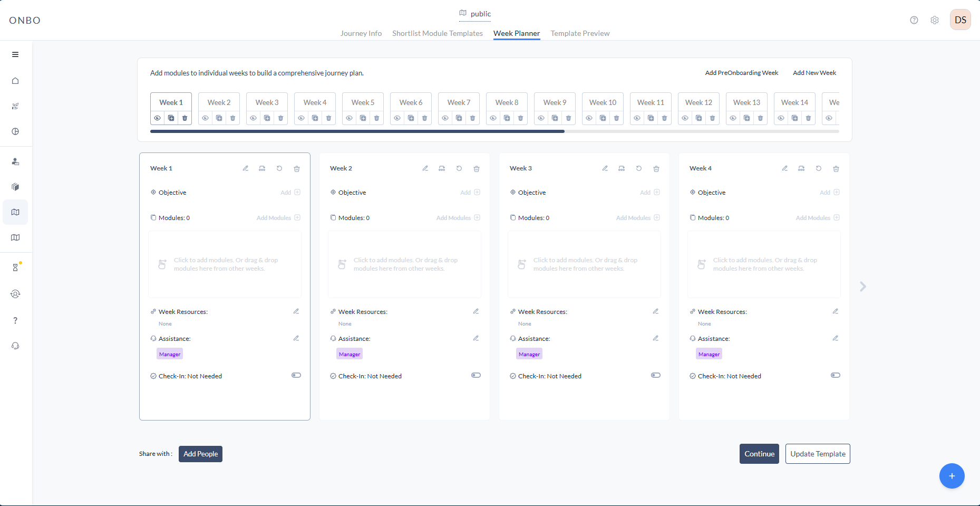Viewport: 980px width, 506px height.
Task: Click edit pencil icon on Week 2 card
Action: click(425, 169)
